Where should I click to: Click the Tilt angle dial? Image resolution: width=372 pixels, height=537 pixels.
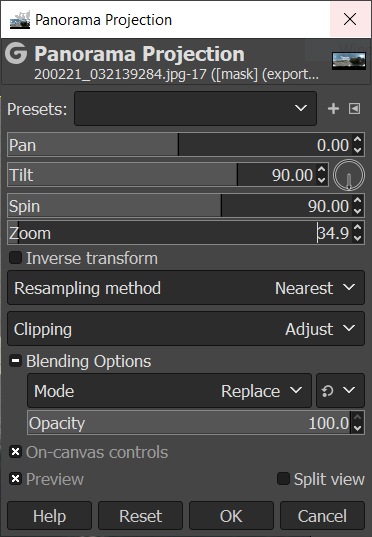pos(349,175)
